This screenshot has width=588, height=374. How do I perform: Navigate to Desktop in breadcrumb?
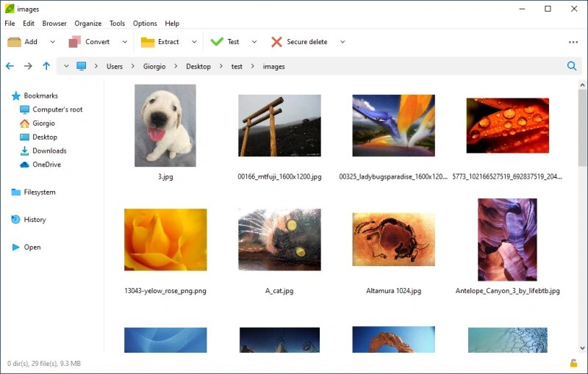198,66
